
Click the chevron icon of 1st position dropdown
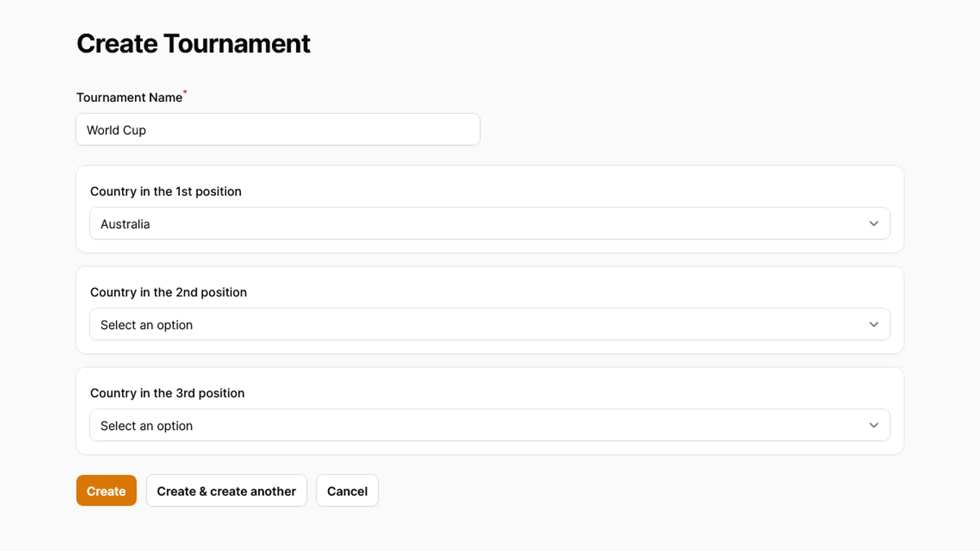tap(874, 224)
